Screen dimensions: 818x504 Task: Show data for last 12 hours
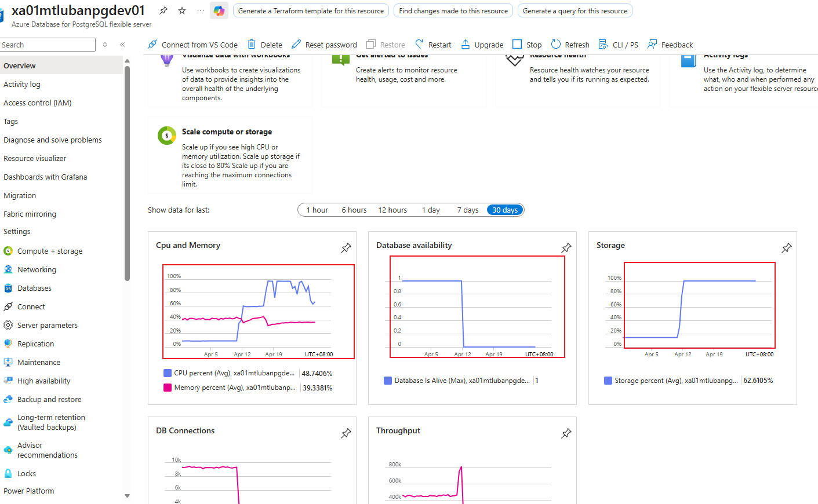click(392, 210)
